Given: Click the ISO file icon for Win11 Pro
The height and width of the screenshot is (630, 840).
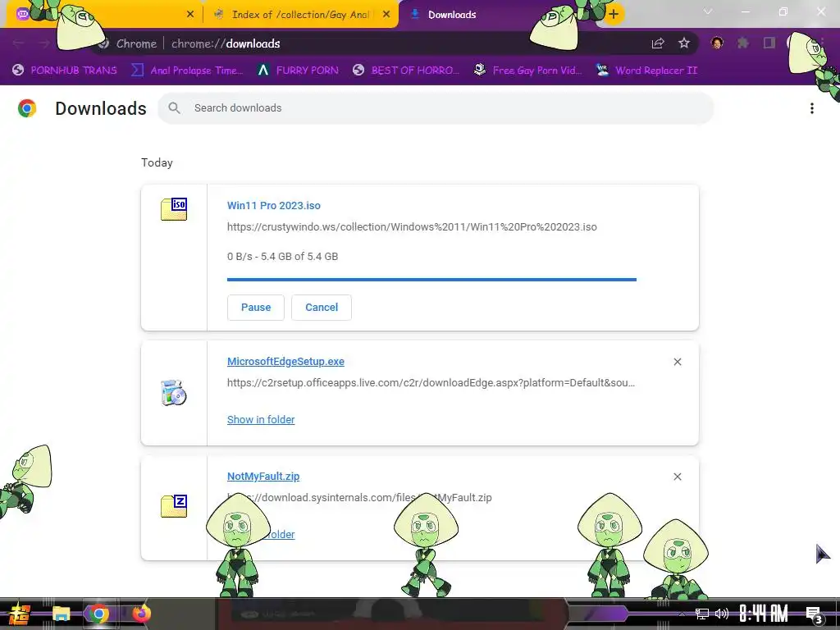Looking at the screenshot, I should [174, 209].
